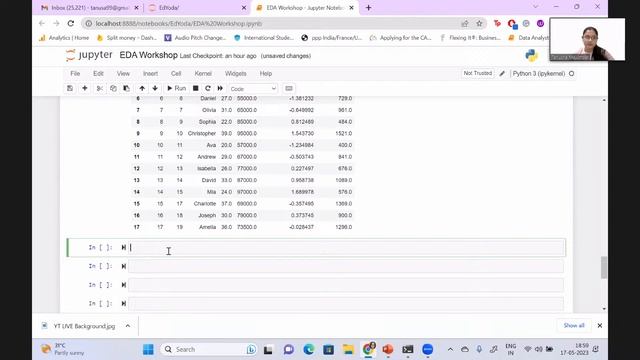This screenshot has height=360, width=640.
Task: Close the EDA Workshop browser tab
Action: click(x=351, y=8)
